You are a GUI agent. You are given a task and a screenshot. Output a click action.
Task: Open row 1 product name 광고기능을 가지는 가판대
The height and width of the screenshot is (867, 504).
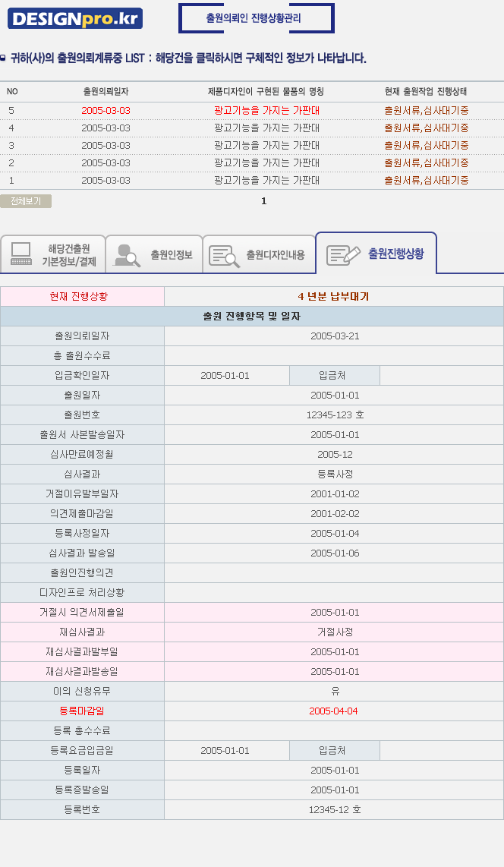coord(267,180)
